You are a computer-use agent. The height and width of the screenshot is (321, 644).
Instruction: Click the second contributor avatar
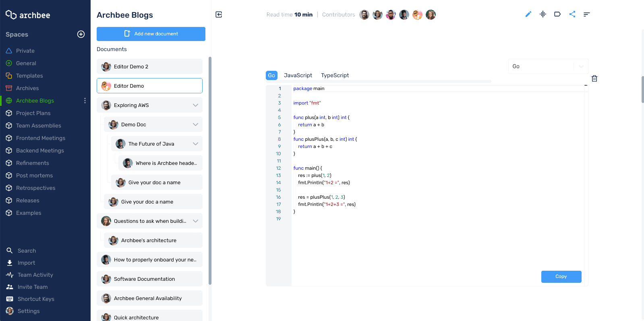coord(377,15)
